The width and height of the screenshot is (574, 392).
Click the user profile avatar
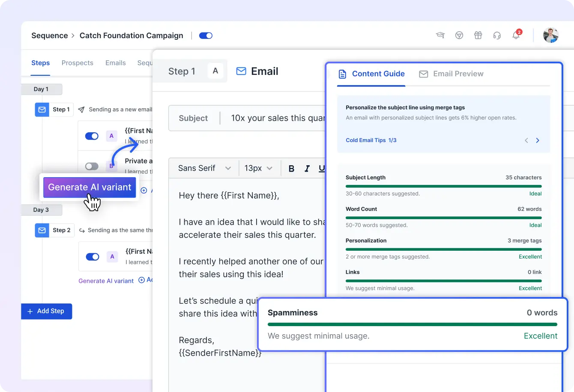coord(550,36)
